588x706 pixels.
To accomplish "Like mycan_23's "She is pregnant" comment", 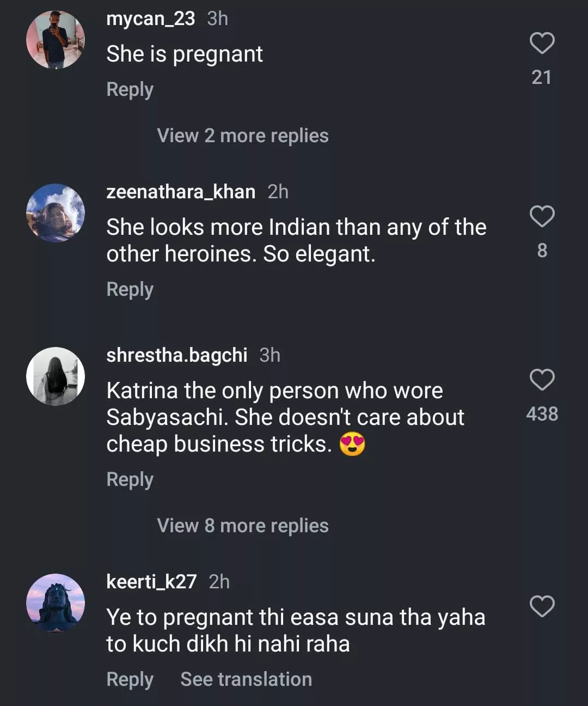I will pos(542,44).
